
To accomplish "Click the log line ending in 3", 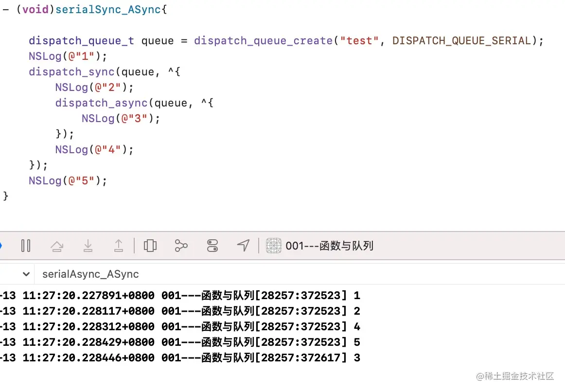I will (180, 357).
